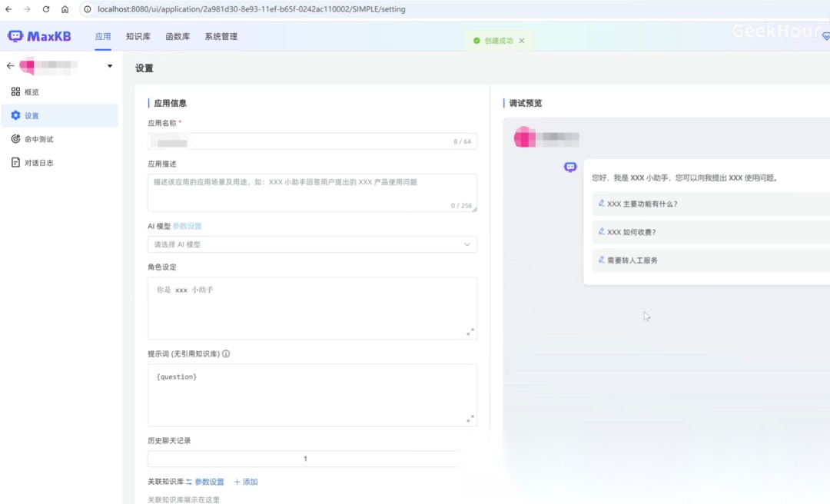Click the 应用描述 text field

pos(312,192)
